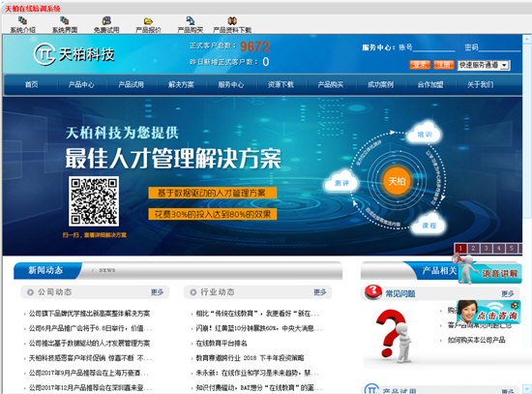Open the 关于我们 nav item
This screenshot has height=394, width=532.
pyautogui.click(x=480, y=84)
